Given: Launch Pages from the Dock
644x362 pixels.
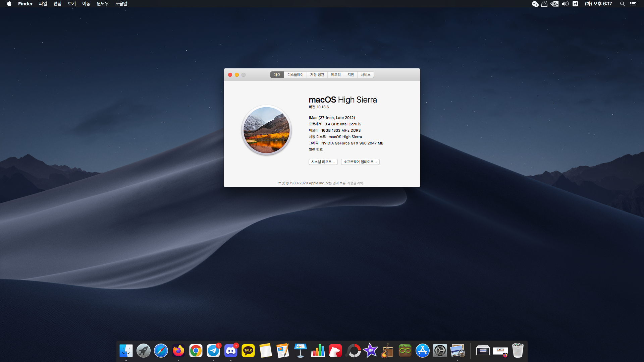Looking at the screenshot, I should (x=283, y=351).
